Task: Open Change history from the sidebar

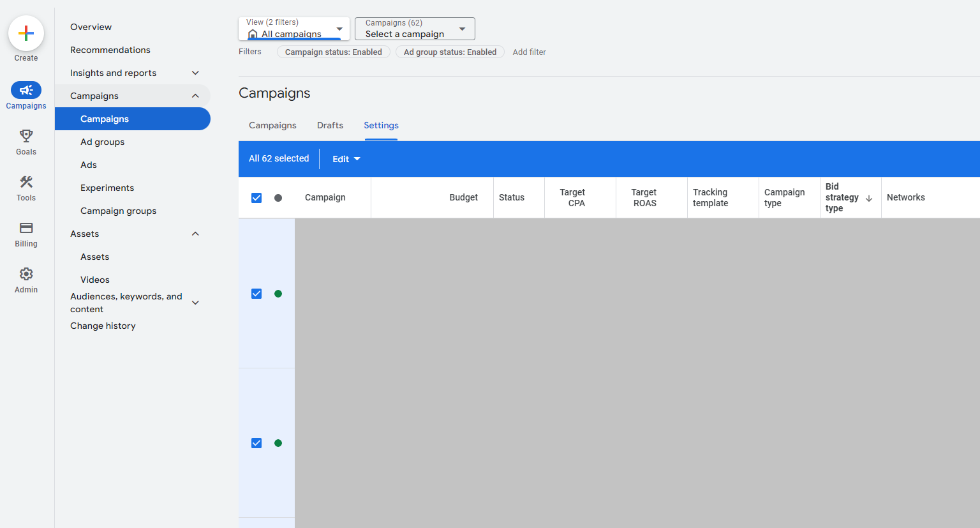Action: [103, 326]
